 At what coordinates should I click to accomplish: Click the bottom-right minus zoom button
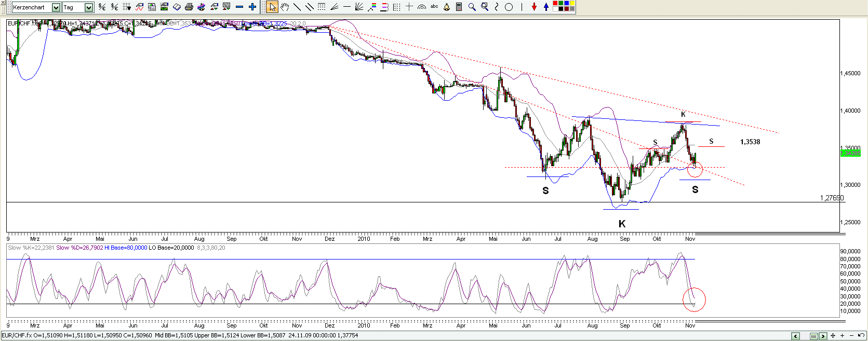pyautogui.click(x=851, y=336)
